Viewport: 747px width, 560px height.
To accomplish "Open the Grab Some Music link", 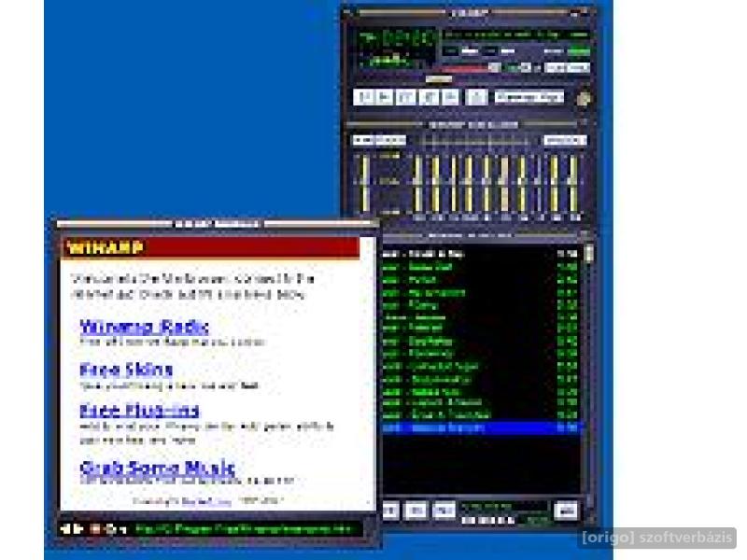I will click(x=158, y=469).
